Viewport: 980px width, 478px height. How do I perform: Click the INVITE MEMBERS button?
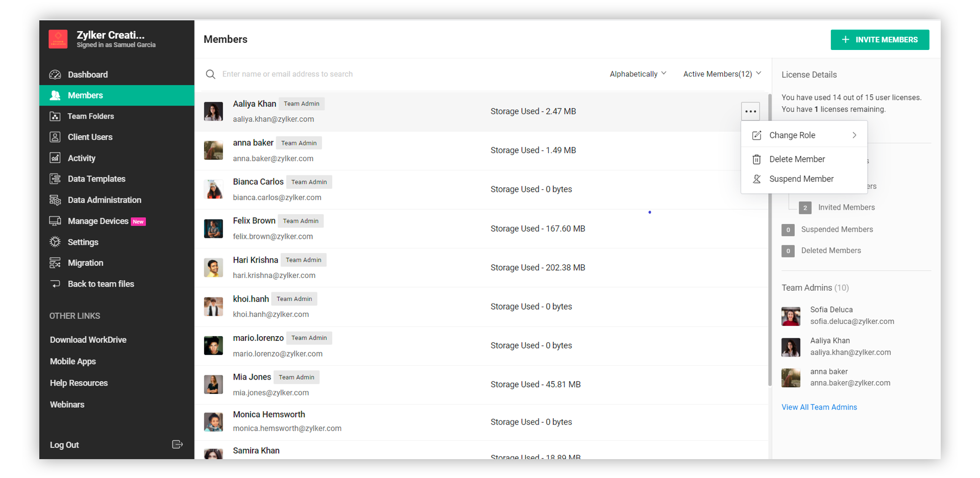click(879, 40)
